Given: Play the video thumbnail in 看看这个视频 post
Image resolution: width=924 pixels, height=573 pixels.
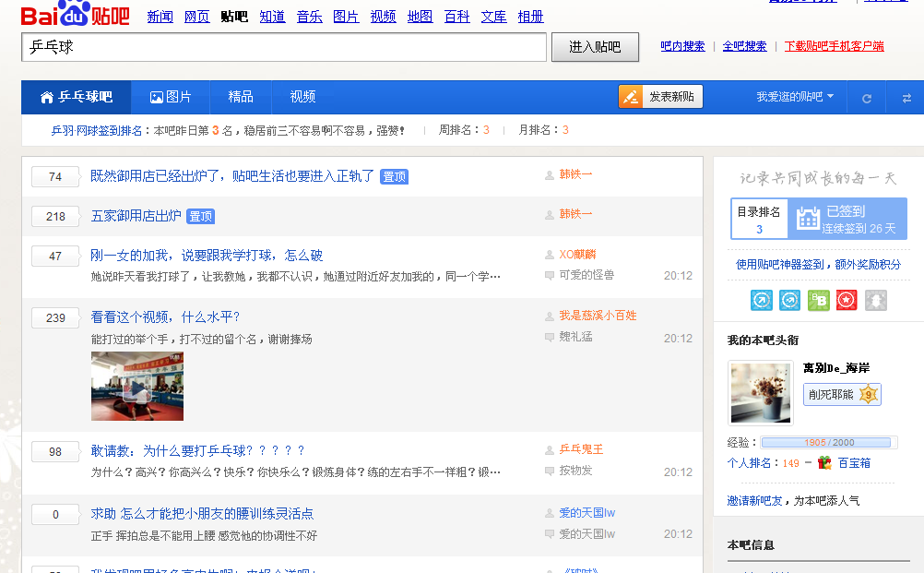Looking at the screenshot, I should pos(136,386).
